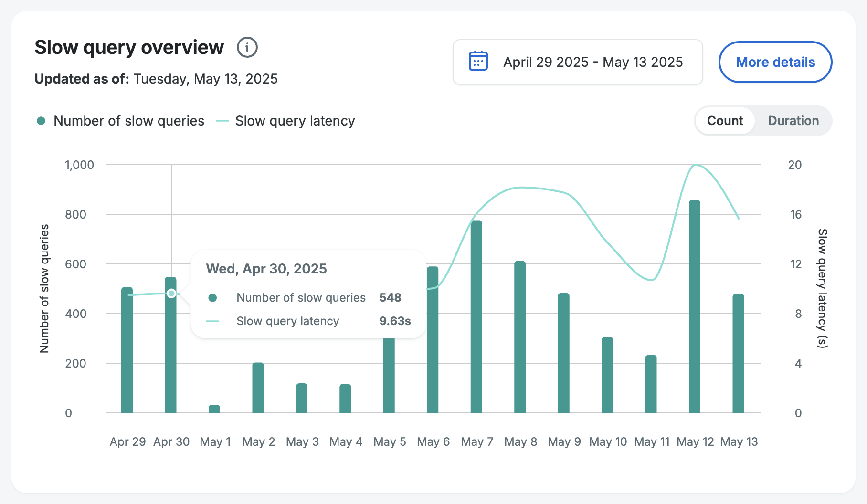Switch to the Duration view
867x504 pixels.
pyautogui.click(x=793, y=121)
